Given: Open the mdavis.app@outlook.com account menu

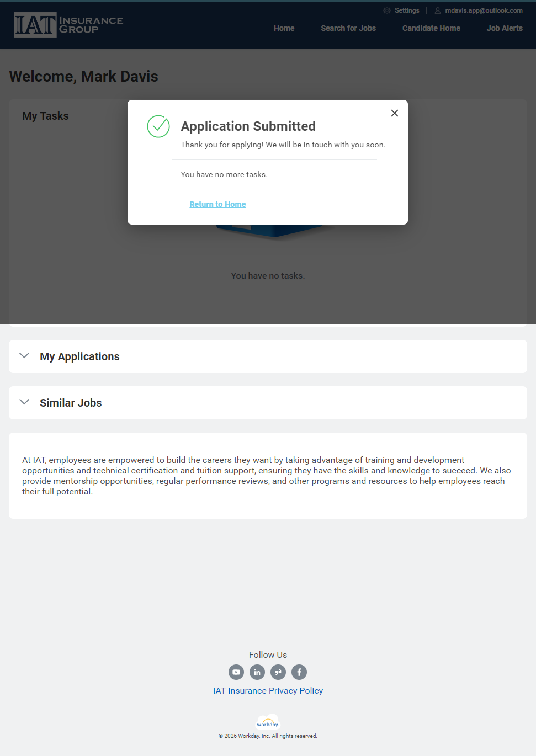Looking at the screenshot, I should [x=484, y=10].
